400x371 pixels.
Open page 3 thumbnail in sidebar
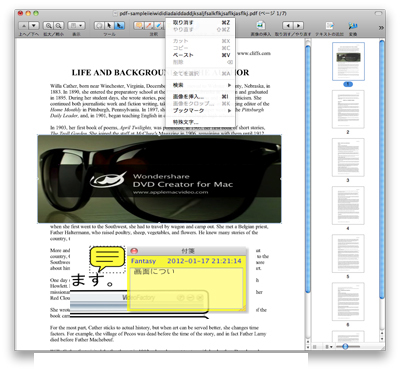tap(348, 157)
